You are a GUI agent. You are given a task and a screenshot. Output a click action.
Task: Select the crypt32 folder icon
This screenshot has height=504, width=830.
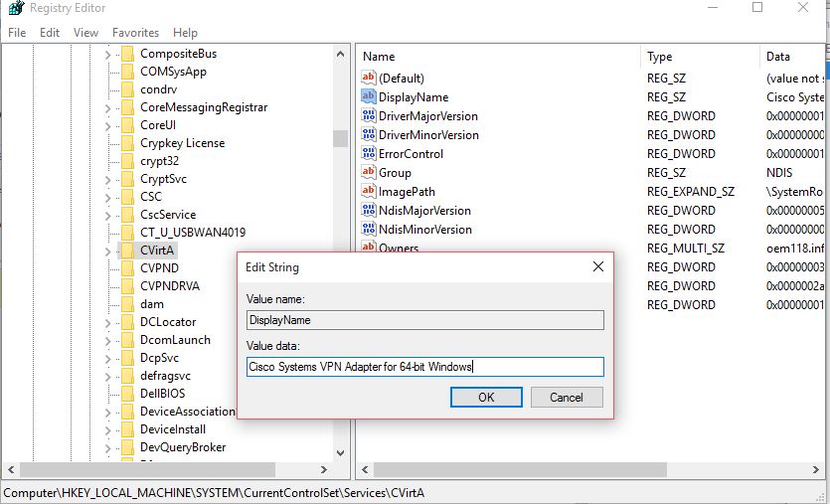click(x=127, y=161)
